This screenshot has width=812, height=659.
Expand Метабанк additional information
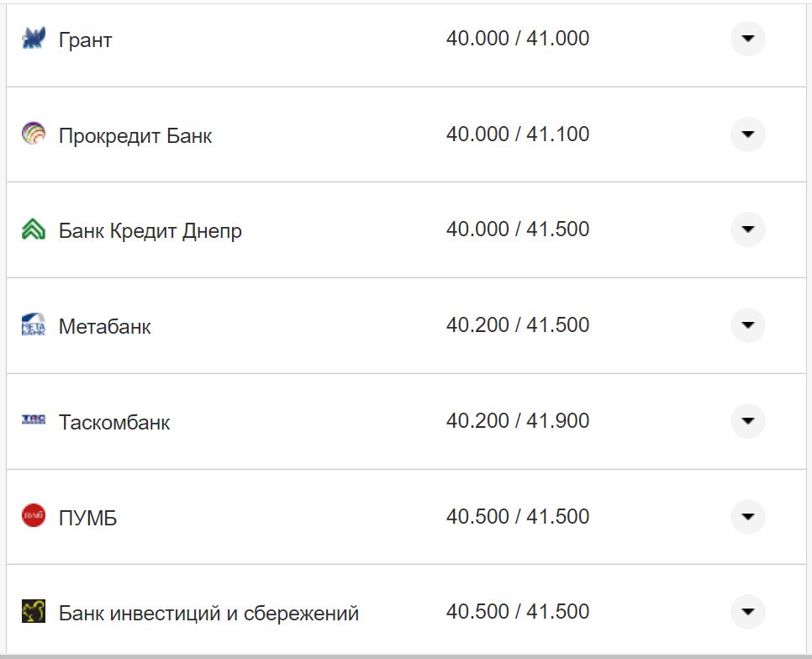tap(746, 325)
